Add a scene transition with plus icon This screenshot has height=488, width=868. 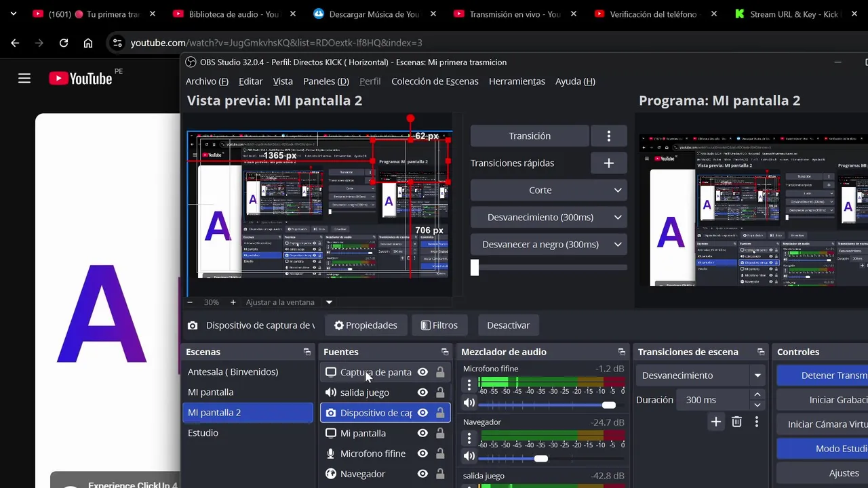[x=716, y=422]
